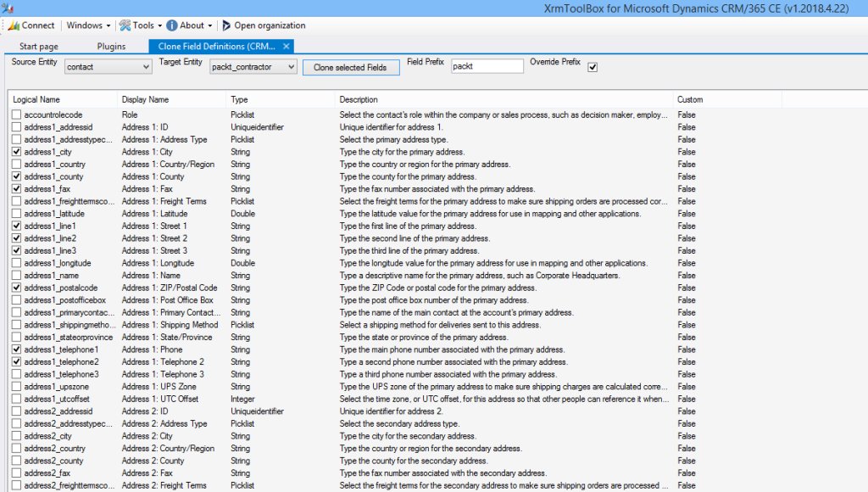Uncheck the address1_line1 checkbox
The image size is (868, 492).
[x=16, y=226]
